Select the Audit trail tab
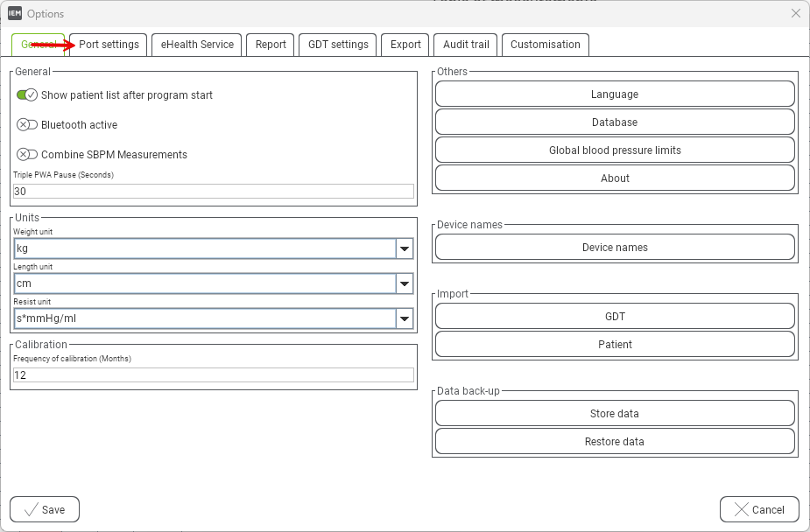810x532 pixels. (x=466, y=45)
